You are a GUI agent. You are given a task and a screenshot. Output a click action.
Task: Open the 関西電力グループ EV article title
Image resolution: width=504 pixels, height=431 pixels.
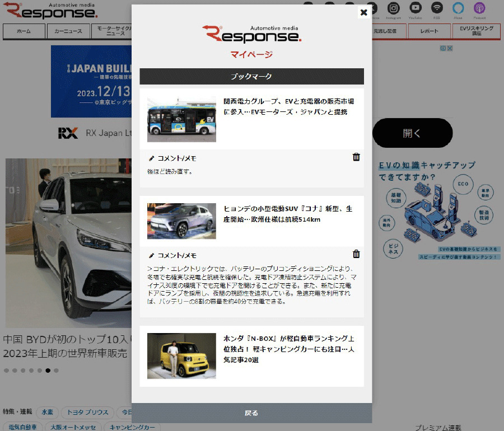[x=288, y=106]
